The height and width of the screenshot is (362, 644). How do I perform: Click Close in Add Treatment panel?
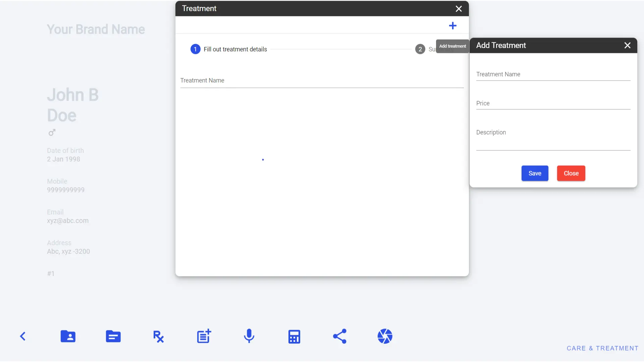pos(571,173)
